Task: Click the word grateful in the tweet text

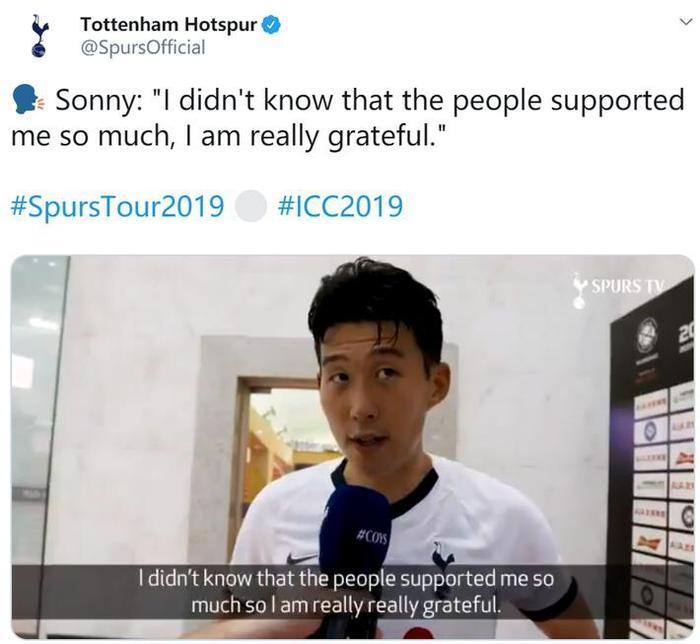Action: 381,137
